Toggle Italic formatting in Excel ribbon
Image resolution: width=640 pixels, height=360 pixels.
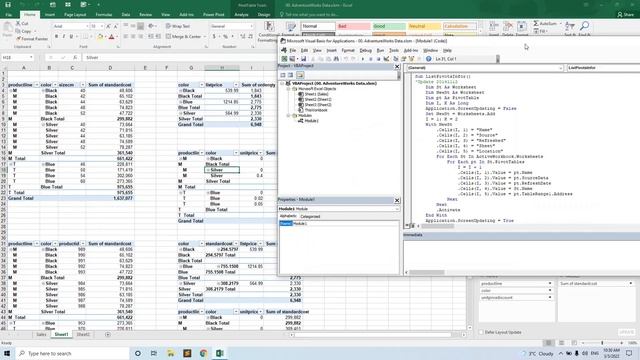tap(63, 37)
